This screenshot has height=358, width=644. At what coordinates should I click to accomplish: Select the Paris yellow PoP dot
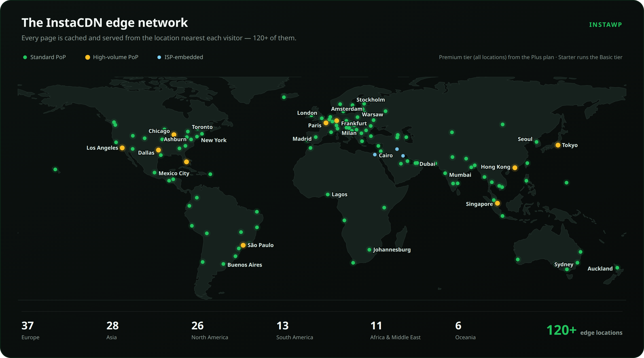coord(326,123)
